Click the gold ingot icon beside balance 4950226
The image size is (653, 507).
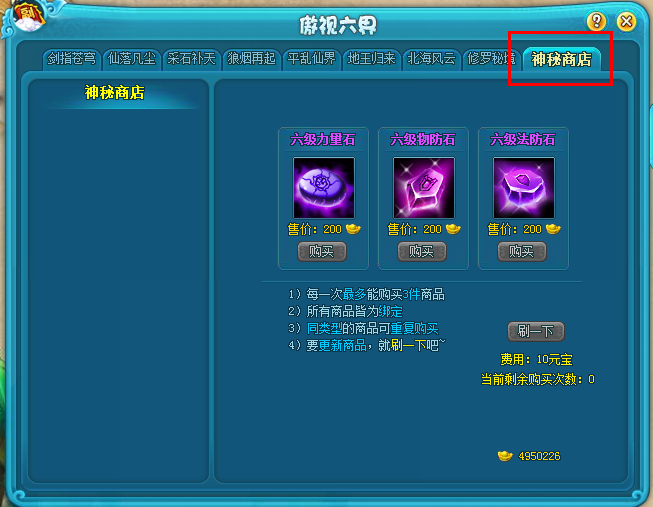pyautogui.click(x=505, y=456)
